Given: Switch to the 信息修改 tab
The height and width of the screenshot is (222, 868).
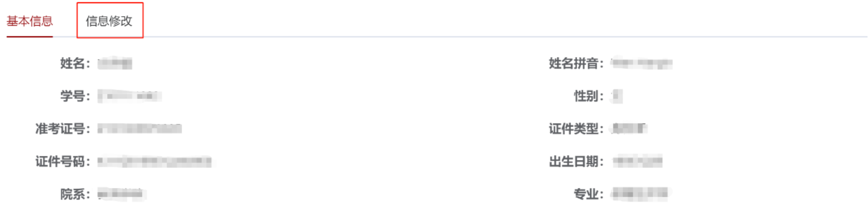Looking at the screenshot, I should pos(109,21).
